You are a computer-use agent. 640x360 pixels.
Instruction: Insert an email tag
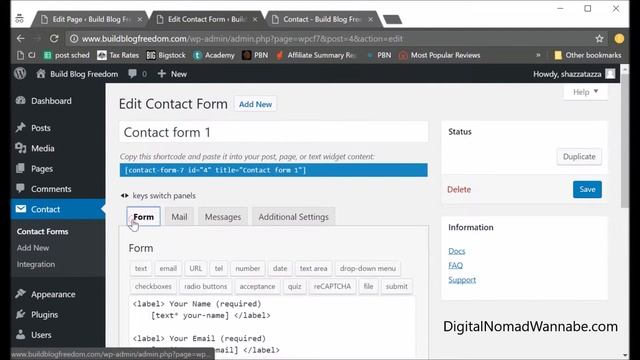tap(168, 269)
